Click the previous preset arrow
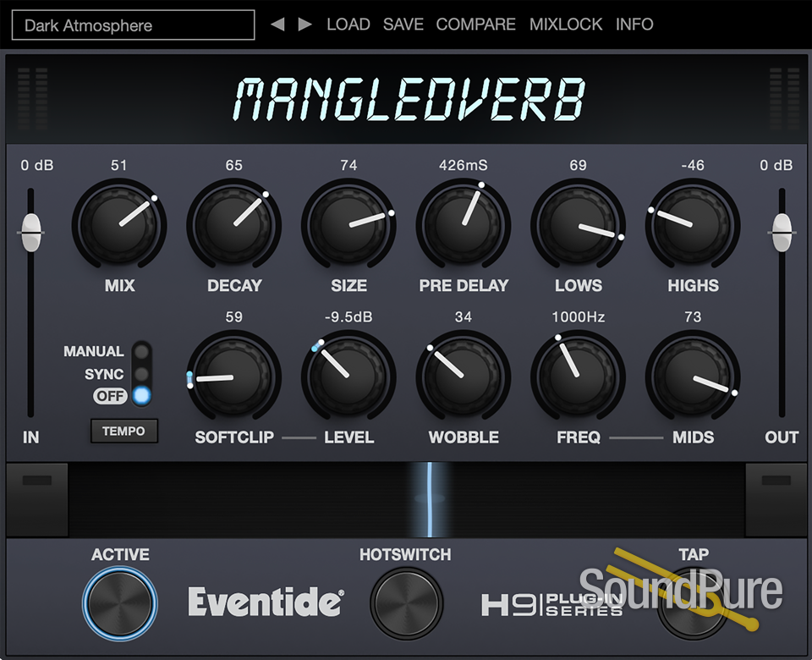The width and height of the screenshot is (812, 660). click(277, 25)
